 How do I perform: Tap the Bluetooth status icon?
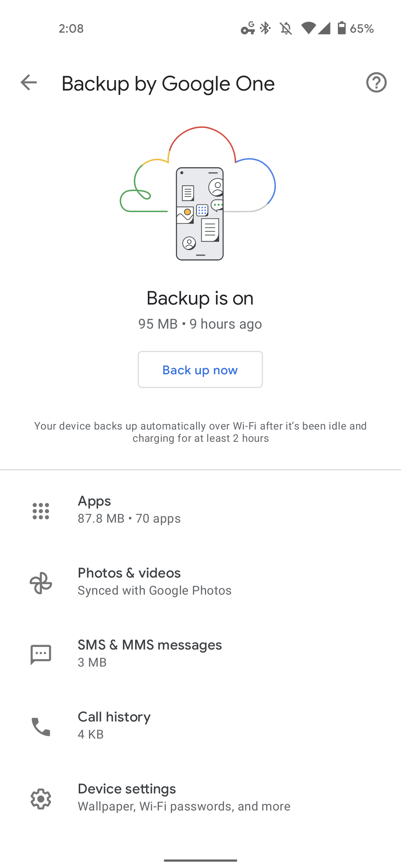pyautogui.click(x=265, y=28)
